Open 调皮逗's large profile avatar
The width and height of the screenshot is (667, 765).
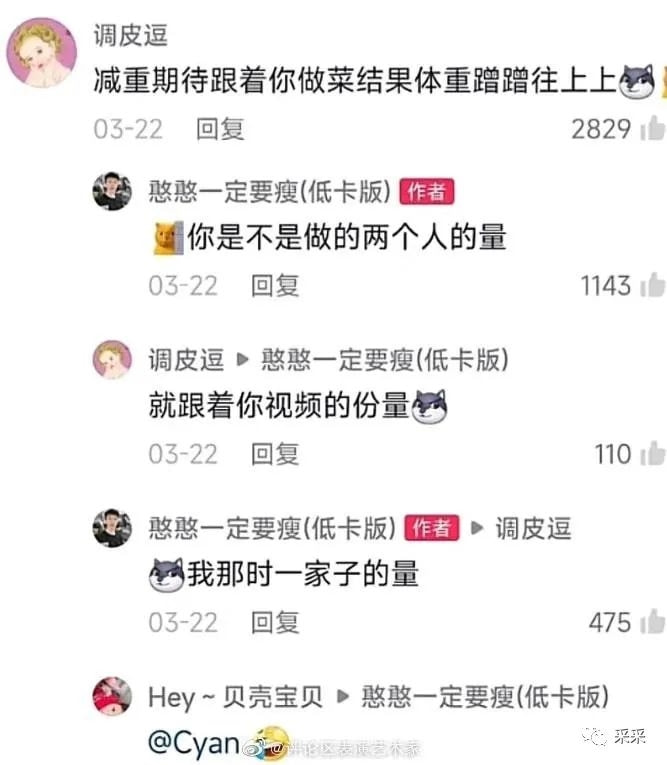click(41, 53)
